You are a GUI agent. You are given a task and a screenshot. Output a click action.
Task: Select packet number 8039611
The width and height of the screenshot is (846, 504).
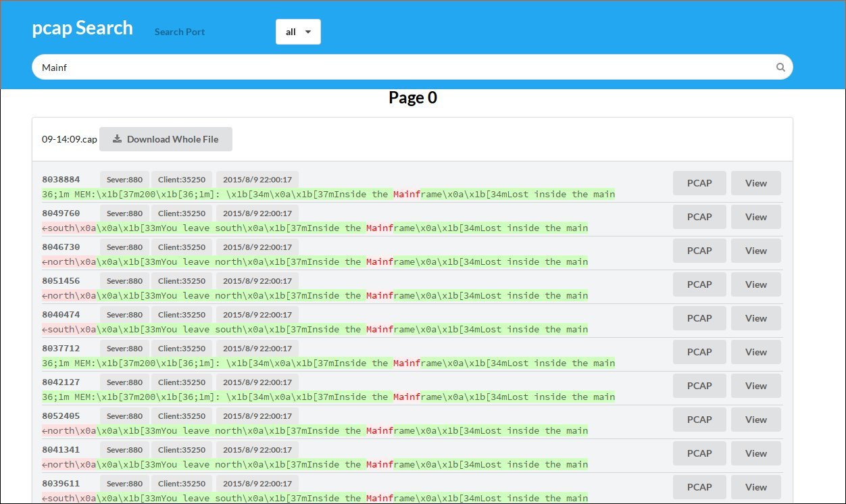[x=61, y=484]
